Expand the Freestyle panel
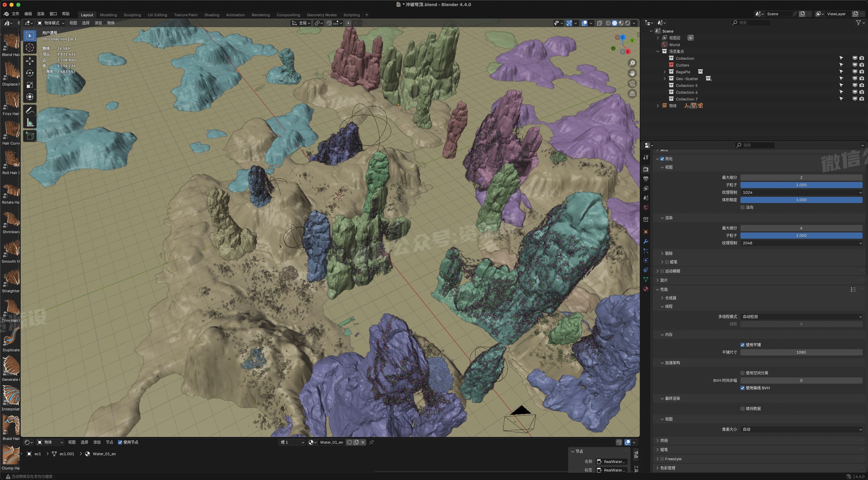The height and width of the screenshot is (480, 868). tap(657, 459)
